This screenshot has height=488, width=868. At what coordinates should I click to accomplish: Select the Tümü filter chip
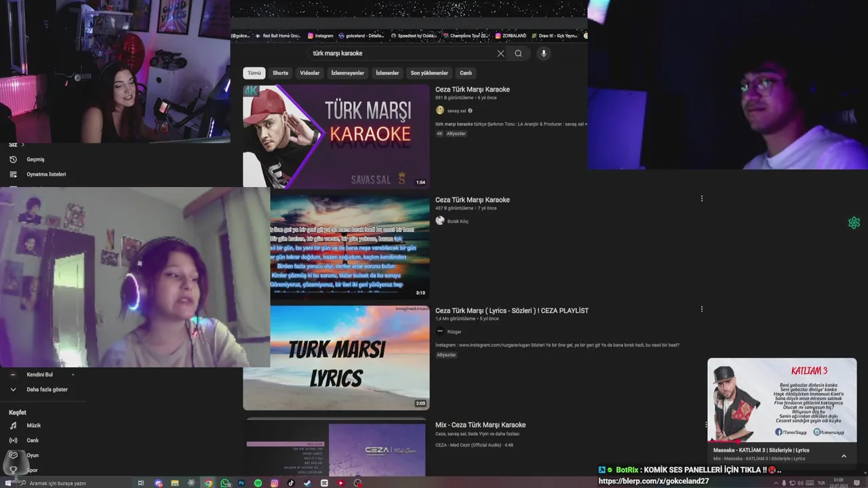click(x=254, y=73)
